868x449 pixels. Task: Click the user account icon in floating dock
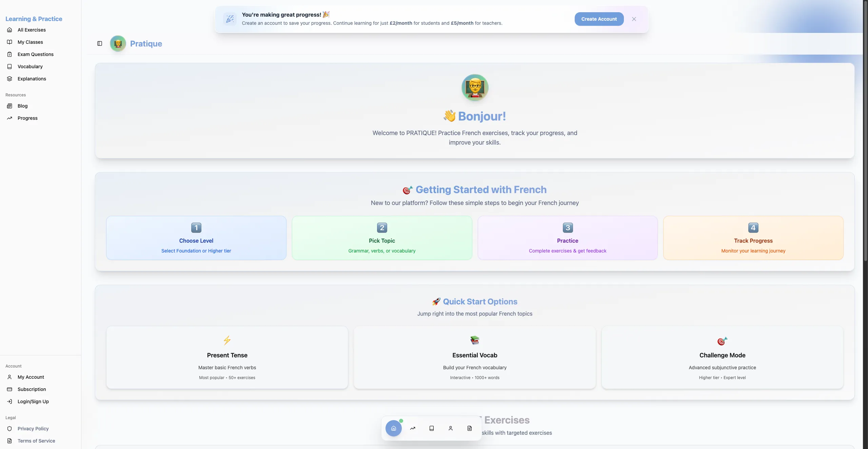click(x=451, y=428)
